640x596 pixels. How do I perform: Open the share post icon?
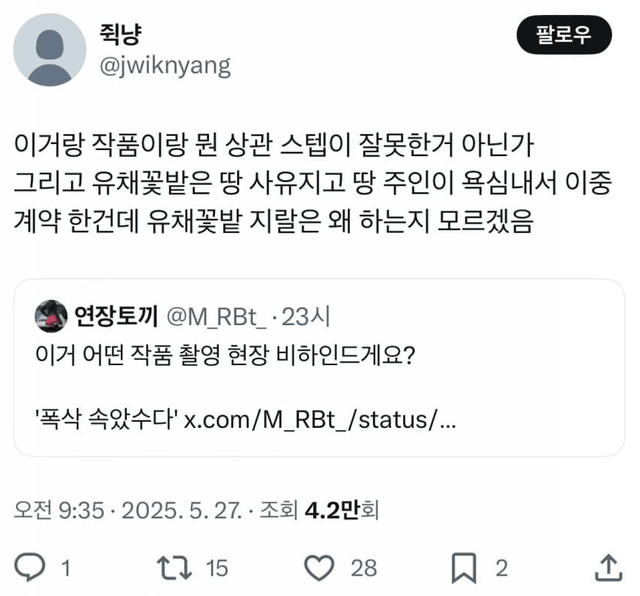point(607,567)
